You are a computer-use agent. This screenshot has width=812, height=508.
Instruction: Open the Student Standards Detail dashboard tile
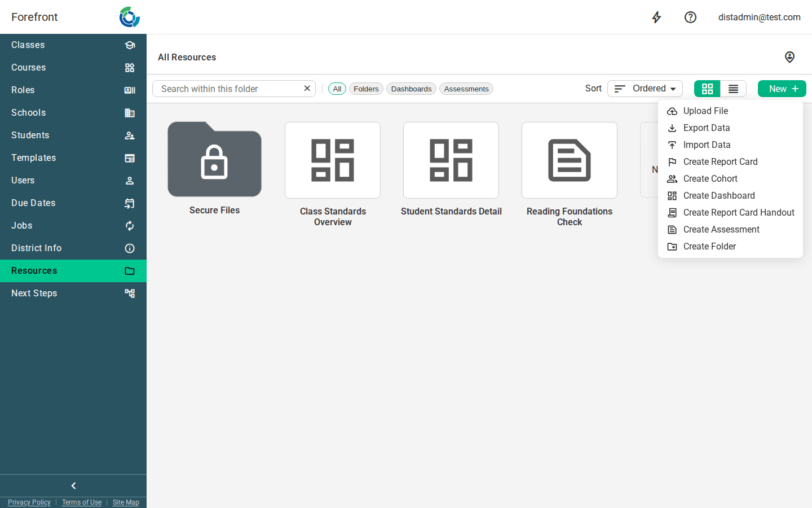click(x=451, y=160)
